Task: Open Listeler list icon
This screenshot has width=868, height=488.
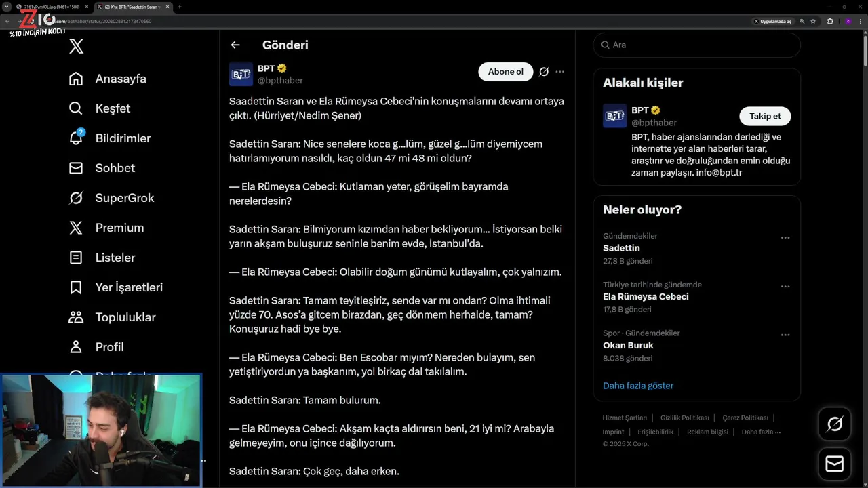Action: coord(76,258)
